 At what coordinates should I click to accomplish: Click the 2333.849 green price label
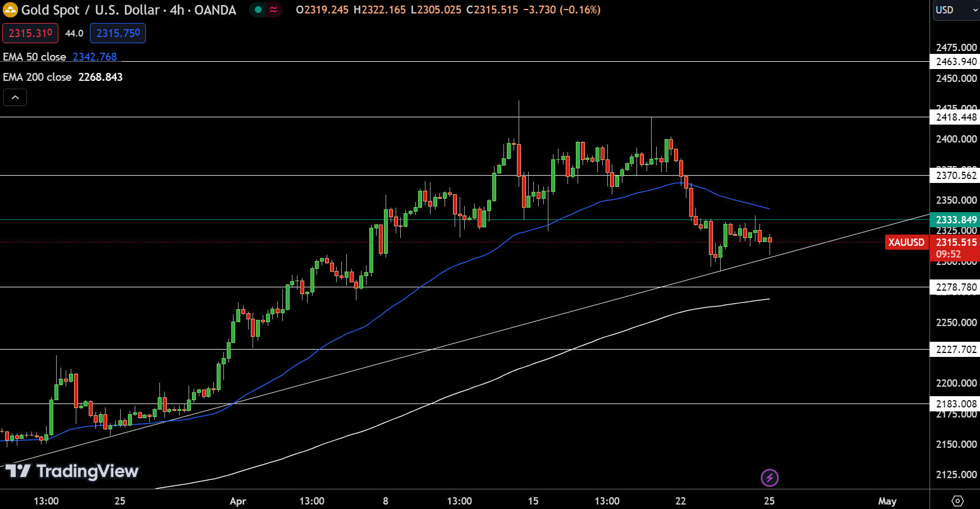coord(955,219)
